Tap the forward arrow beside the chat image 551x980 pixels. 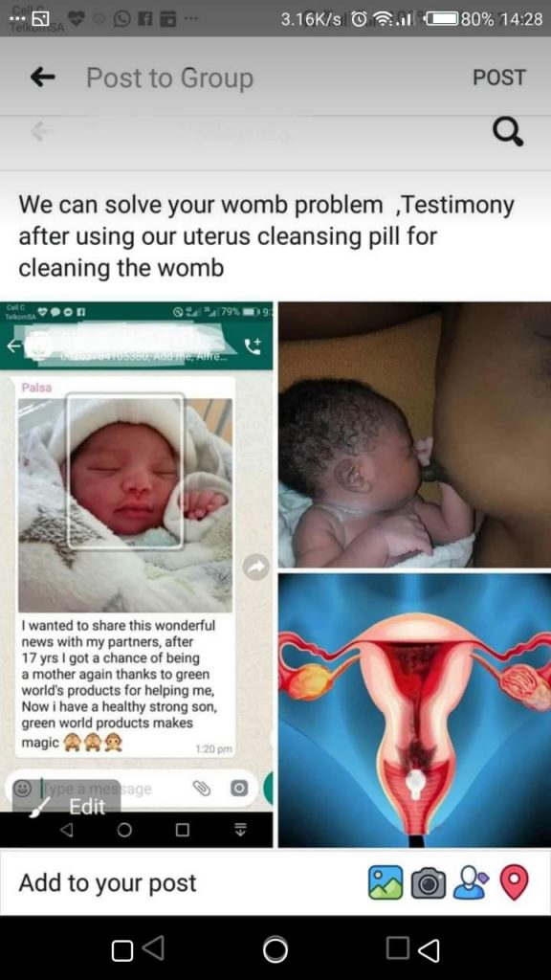click(x=256, y=567)
